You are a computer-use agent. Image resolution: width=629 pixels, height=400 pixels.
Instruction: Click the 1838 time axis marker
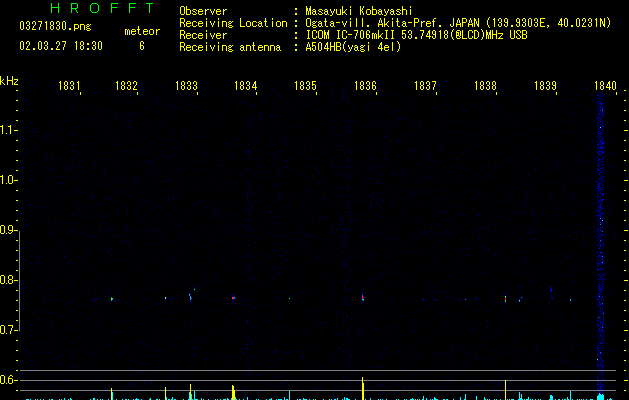[x=485, y=86]
